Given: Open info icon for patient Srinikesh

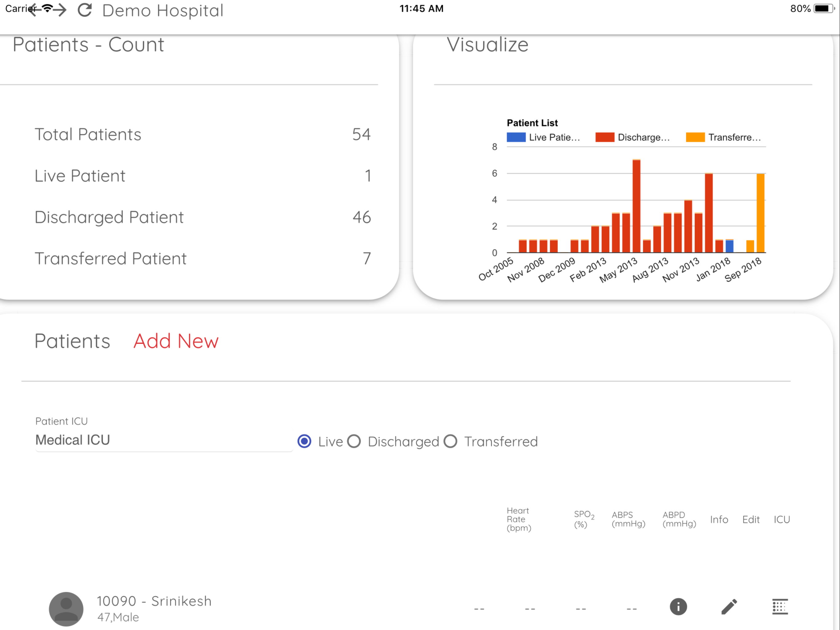Looking at the screenshot, I should click(x=678, y=606).
